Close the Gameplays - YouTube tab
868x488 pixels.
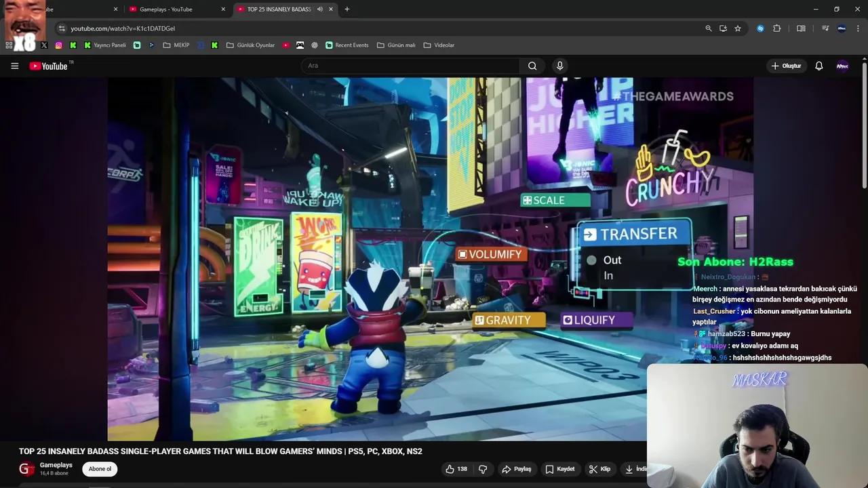(x=223, y=9)
